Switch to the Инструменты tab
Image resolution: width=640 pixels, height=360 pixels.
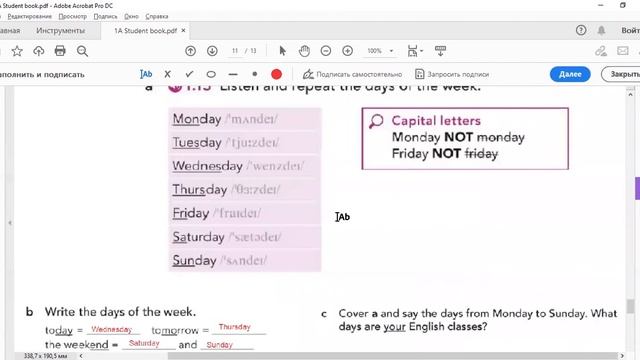pyautogui.click(x=60, y=31)
